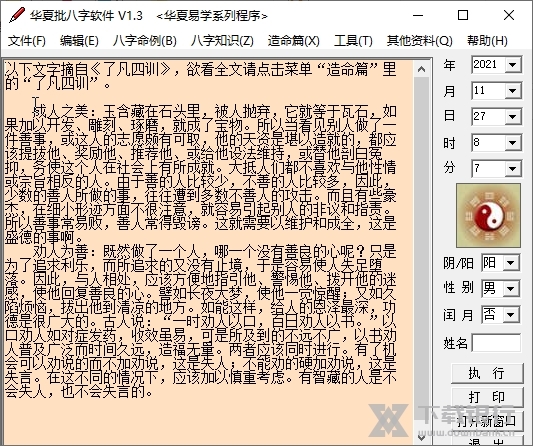The image size is (533, 446).
Task: Open the 帮助(H) menu
Action: (x=487, y=41)
